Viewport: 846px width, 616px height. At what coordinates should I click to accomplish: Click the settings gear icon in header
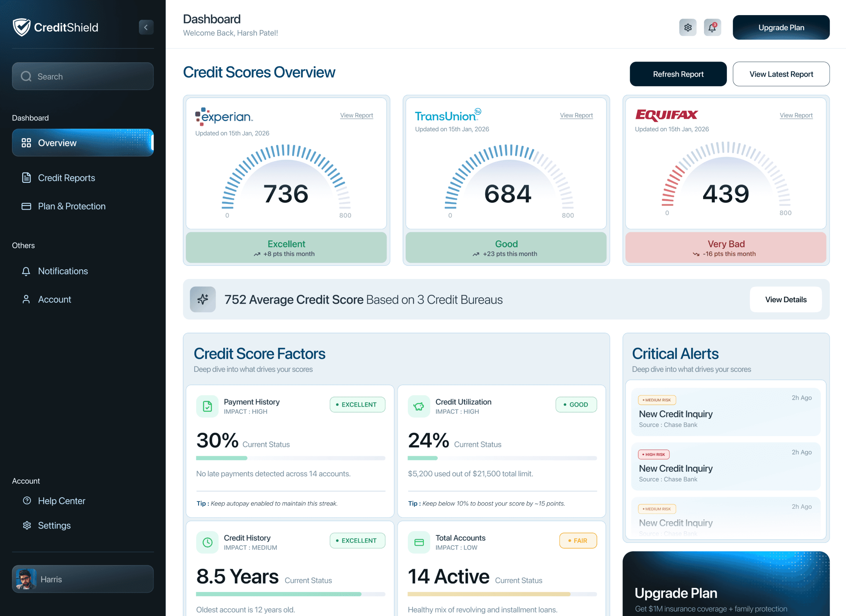pyautogui.click(x=688, y=27)
